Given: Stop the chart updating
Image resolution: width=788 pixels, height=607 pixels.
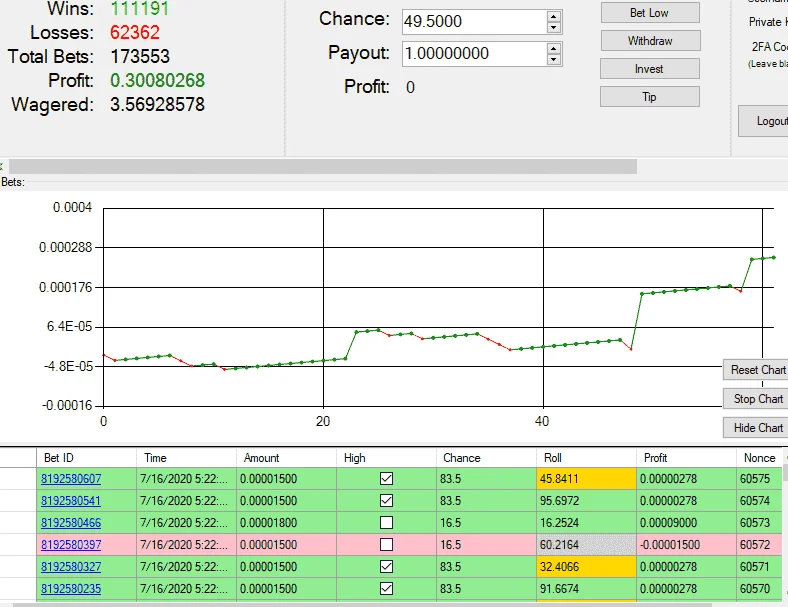Looking at the screenshot, I should (756, 399).
